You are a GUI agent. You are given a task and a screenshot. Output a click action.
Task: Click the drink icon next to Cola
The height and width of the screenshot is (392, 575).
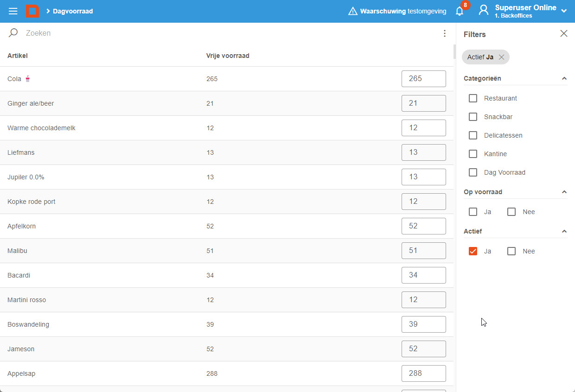coord(28,79)
